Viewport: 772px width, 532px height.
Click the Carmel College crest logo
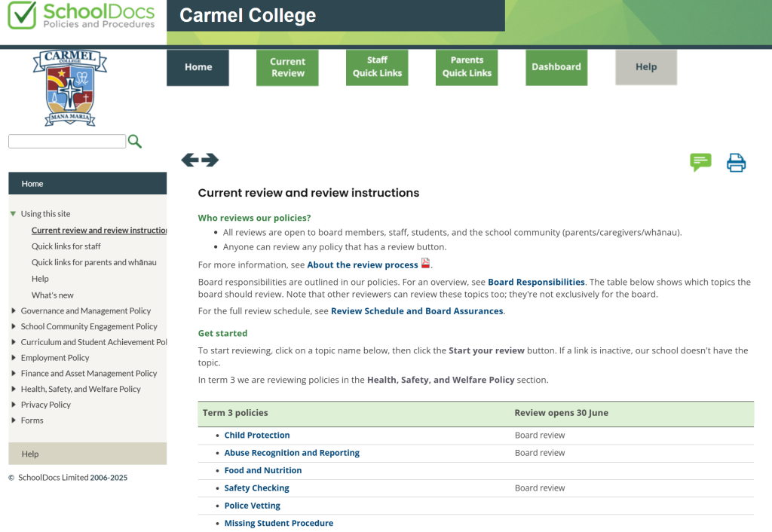[70, 87]
